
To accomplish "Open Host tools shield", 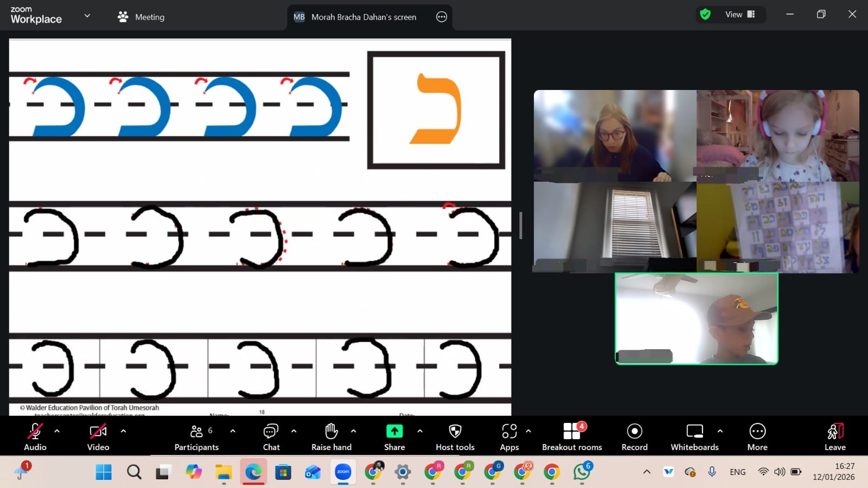I will click(455, 436).
